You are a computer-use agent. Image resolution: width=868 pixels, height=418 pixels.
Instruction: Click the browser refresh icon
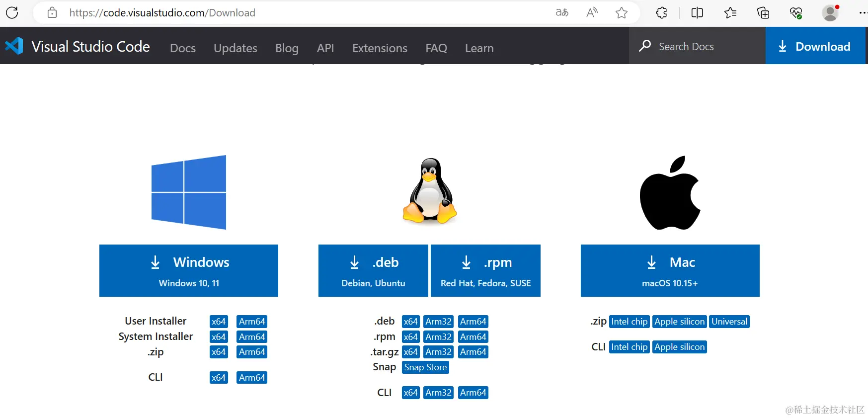tap(12, 12)
